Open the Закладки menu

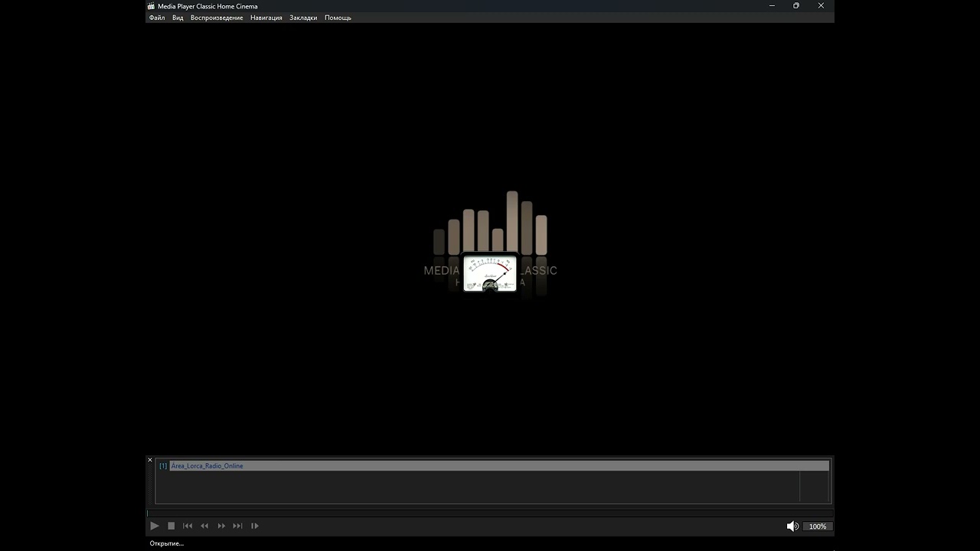coord(303,18)
